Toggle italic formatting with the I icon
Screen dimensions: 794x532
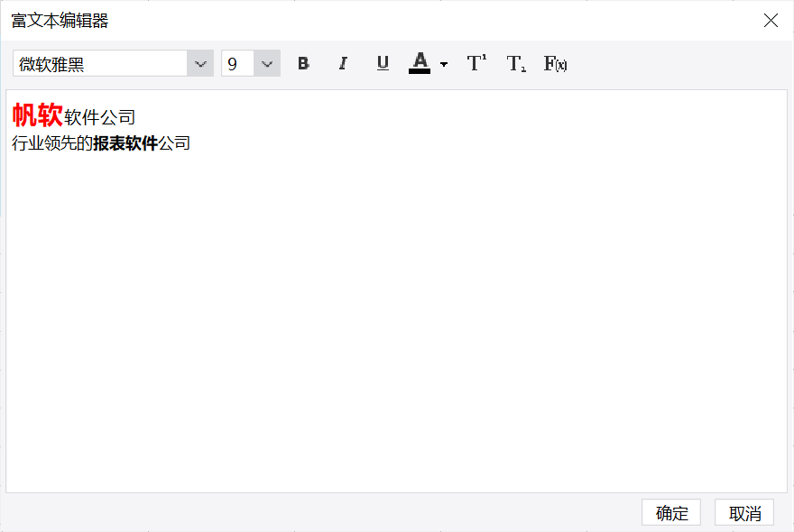(x=343, y=63)
